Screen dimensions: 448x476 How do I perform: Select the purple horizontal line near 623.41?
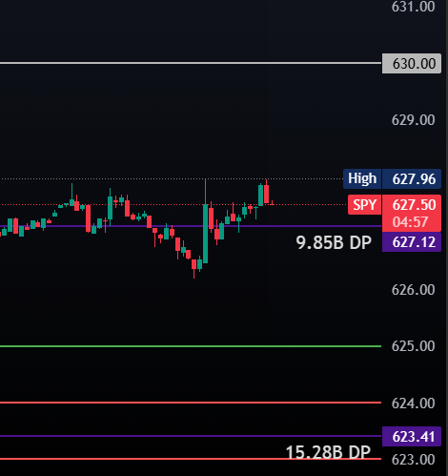click(191, 436)
